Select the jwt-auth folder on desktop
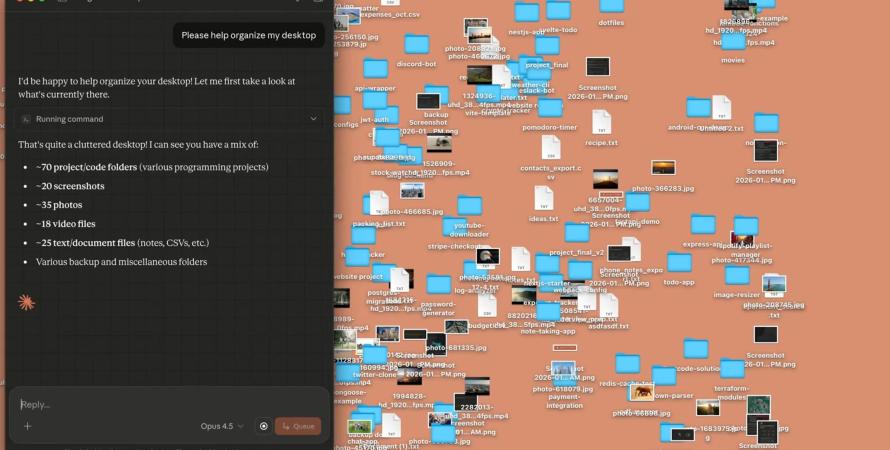This screenshot has width=890, height=450. 375,101
